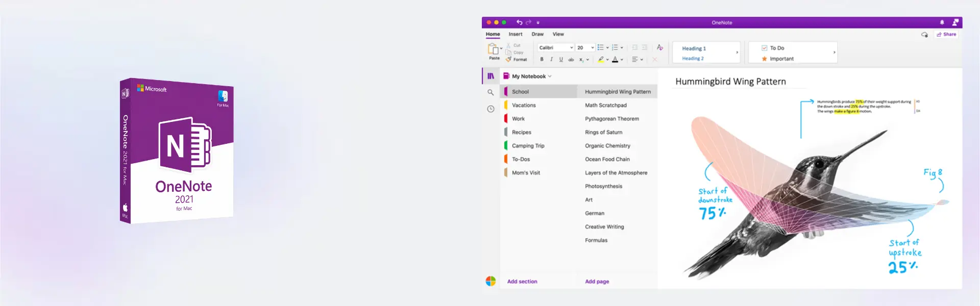Viewport: 980px width, 306px height.
Task: Click the Format painter button
Action: pos(517,60)
